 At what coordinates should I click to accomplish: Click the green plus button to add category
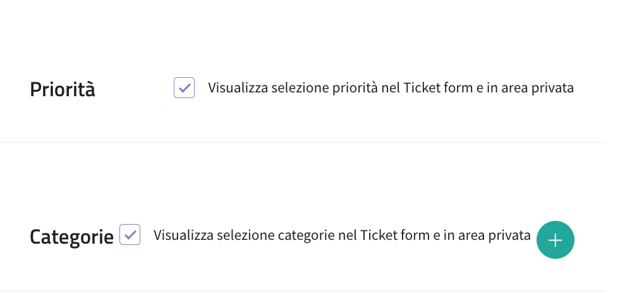555,240
